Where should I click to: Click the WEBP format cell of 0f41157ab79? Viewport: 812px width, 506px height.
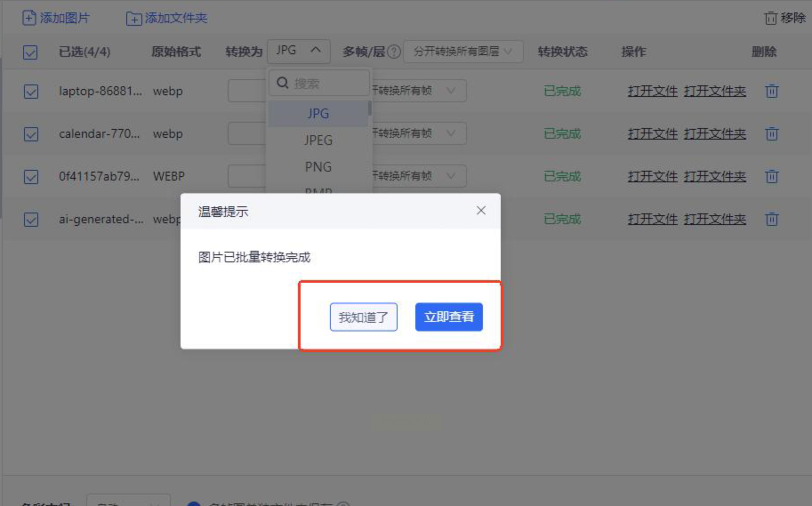click(169, 177)
